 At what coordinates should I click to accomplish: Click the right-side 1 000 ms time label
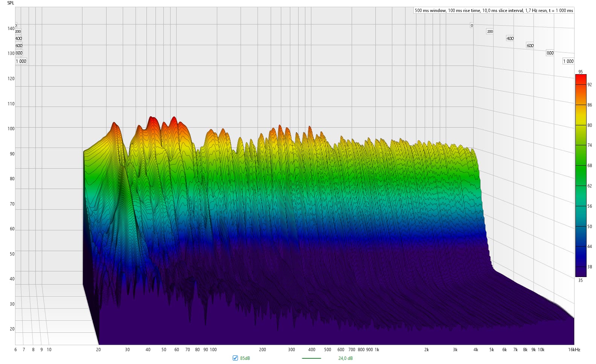coord(568,61)
